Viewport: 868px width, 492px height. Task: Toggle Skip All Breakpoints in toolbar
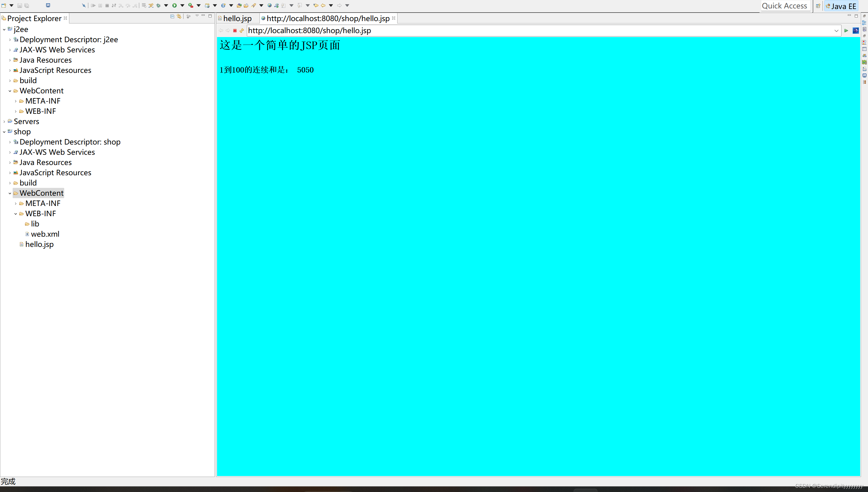point(83,5)
